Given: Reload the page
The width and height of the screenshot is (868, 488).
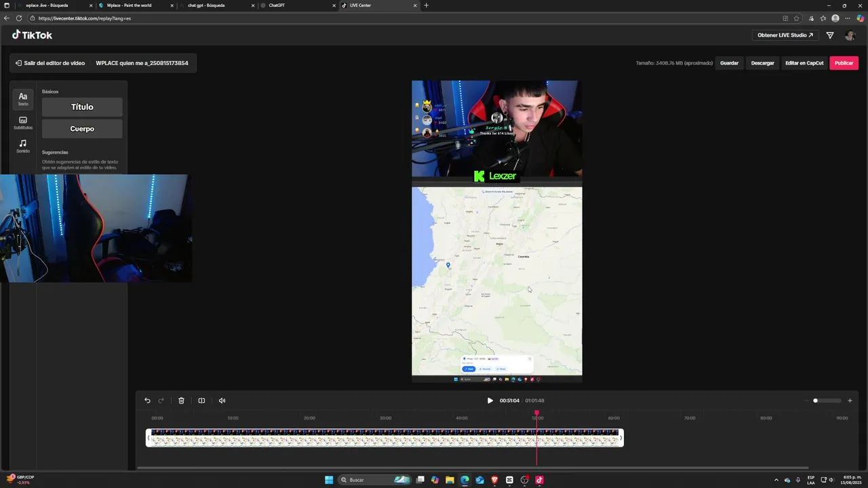Looking at the screenshot, I should click(x=18, y=18).
